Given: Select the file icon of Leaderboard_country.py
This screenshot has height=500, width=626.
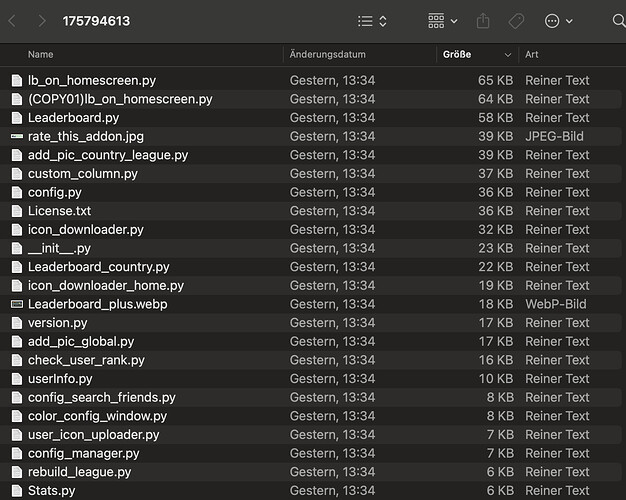Looking at the screenshot, I should [x=17, y=267].
